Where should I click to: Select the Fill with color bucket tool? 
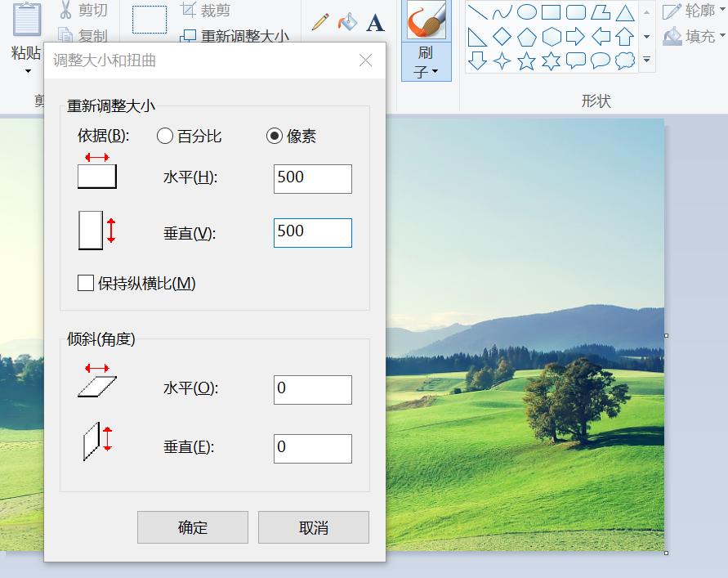coord(346,22)
